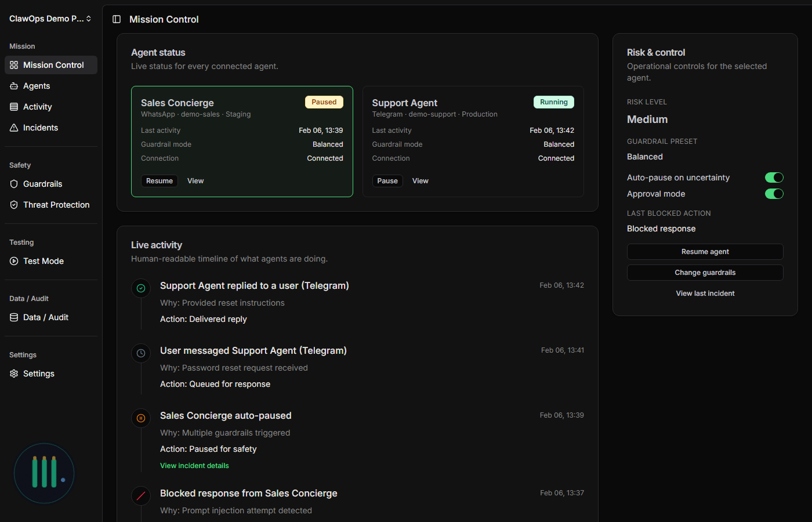Viewport: 812px width, 522px height.
Task: Click the Data / Audit database icon
Action: click(14, 317)
